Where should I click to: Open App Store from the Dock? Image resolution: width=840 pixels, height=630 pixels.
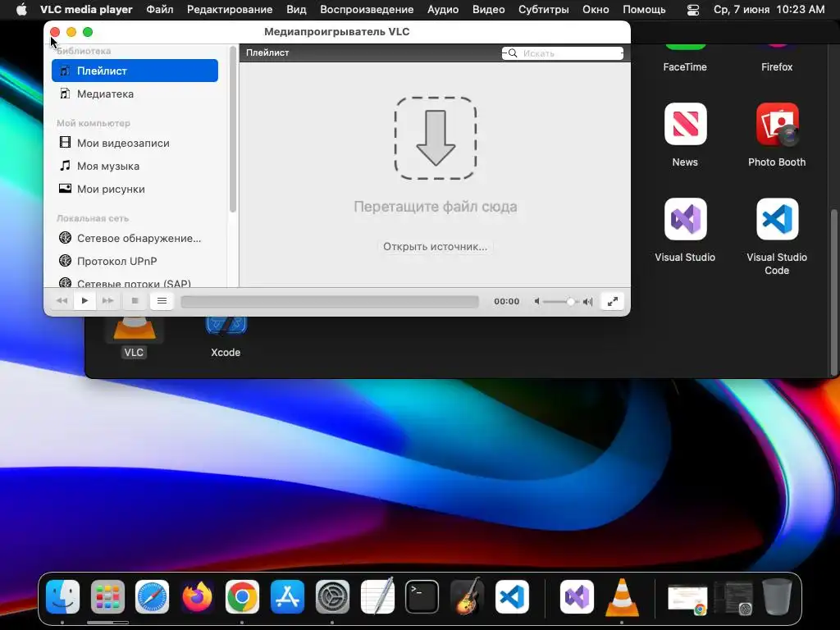pyautogui.click(x=287, y=597)
